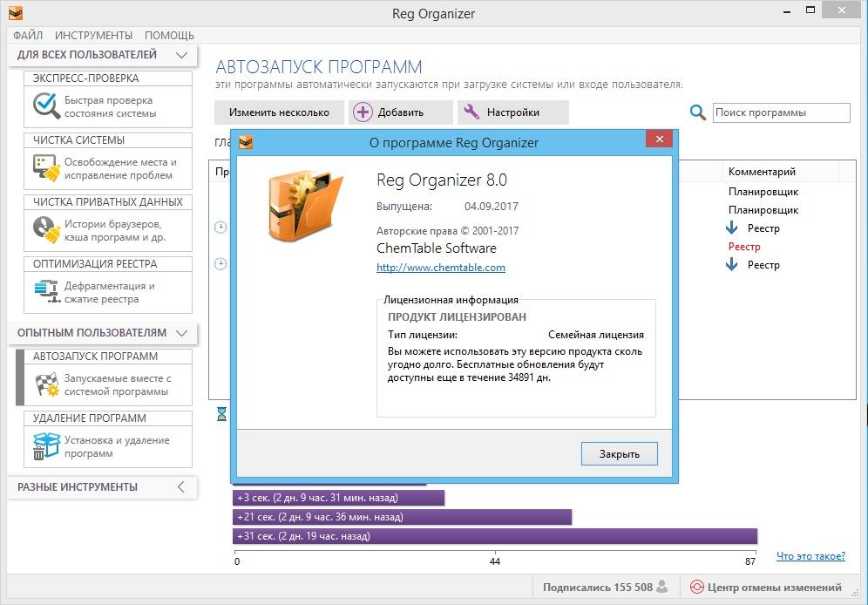The height and width of the screenshot is (605, 868).
Task: Click Дефрагментация и сжатие реестра text
Action: coord(110,292)
